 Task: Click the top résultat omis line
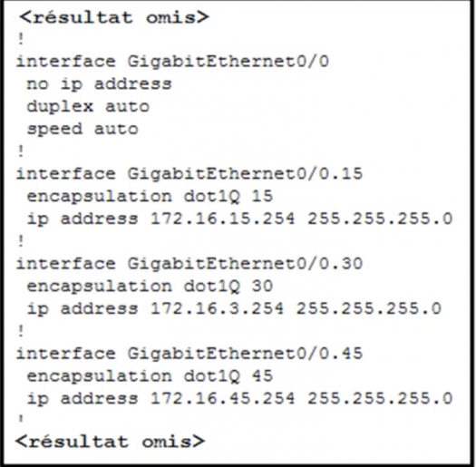114,17
